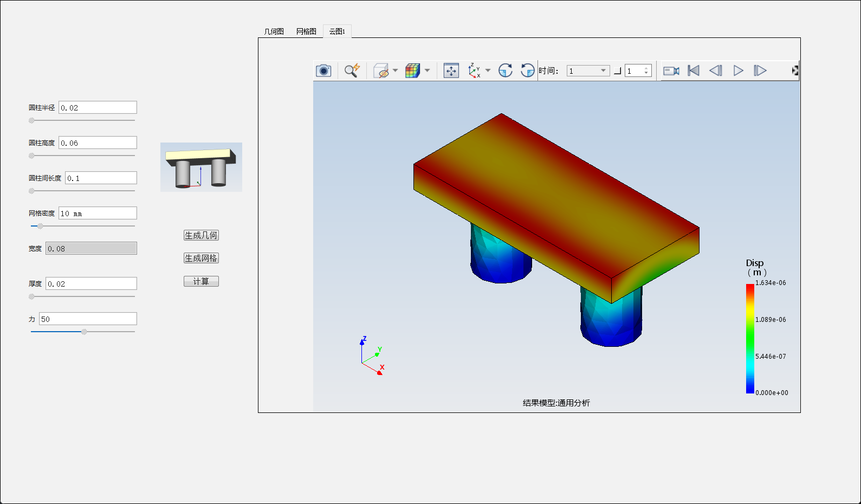Image resolution: width=861 pixels, height=504 pixels.
Task: Switch to the 网格图 tab
Action: tap(306, 31)
